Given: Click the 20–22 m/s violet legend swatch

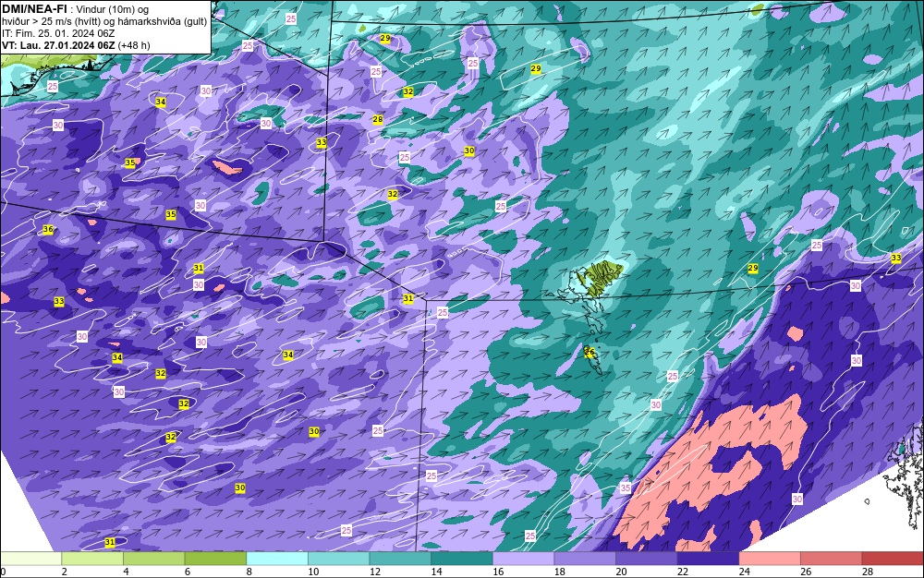Looking at the screenshot, I should click(647, 559).
